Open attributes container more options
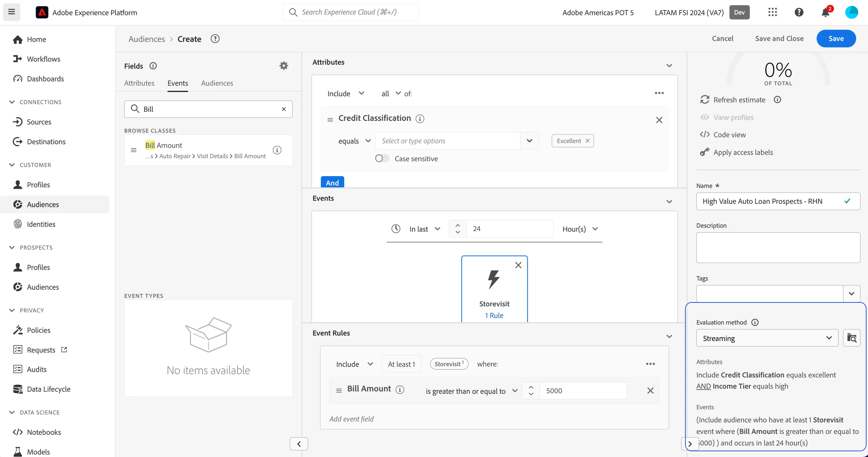This screenshot has width=868, height=457. [659, 93]
